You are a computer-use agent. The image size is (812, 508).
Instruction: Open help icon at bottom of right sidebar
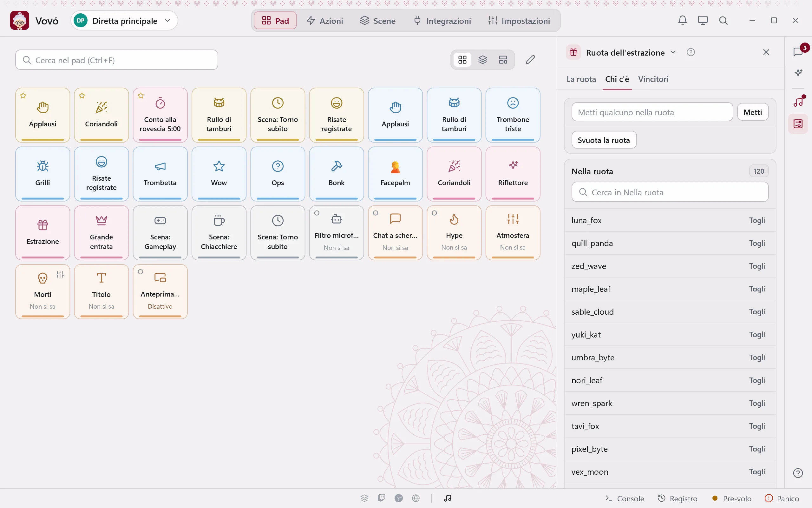click(798, 473)
